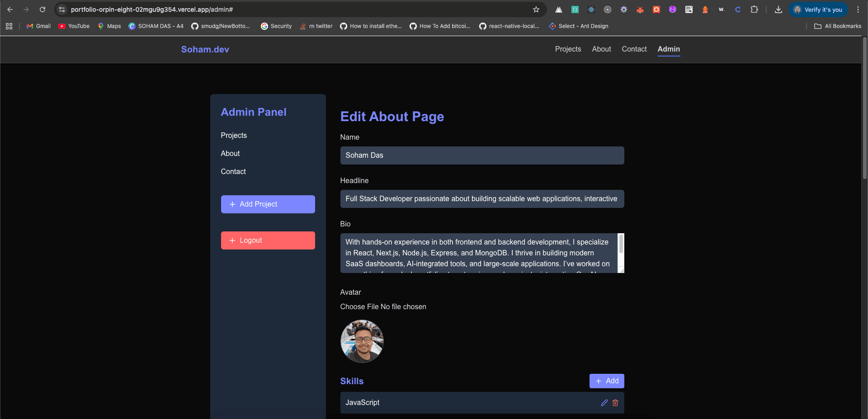Open the Extensions puzzle-piece menu

pyautogui.click(x=754, y=9)
